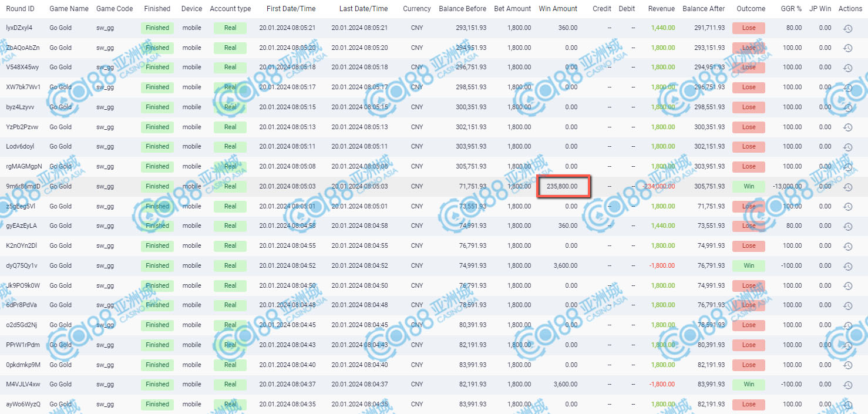Open history icon for round byz4Lzyvv

pyautogui.click(x=847, y=107)
